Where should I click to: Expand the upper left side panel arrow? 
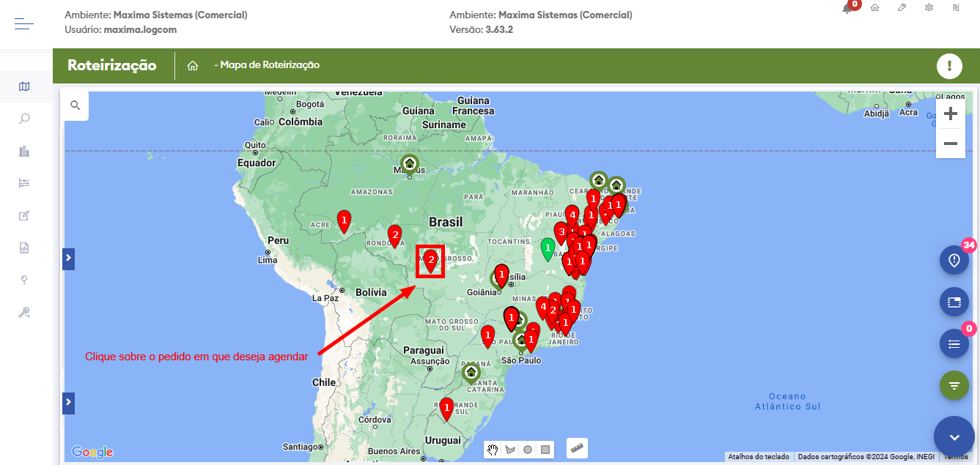click(x=68, y=258)
